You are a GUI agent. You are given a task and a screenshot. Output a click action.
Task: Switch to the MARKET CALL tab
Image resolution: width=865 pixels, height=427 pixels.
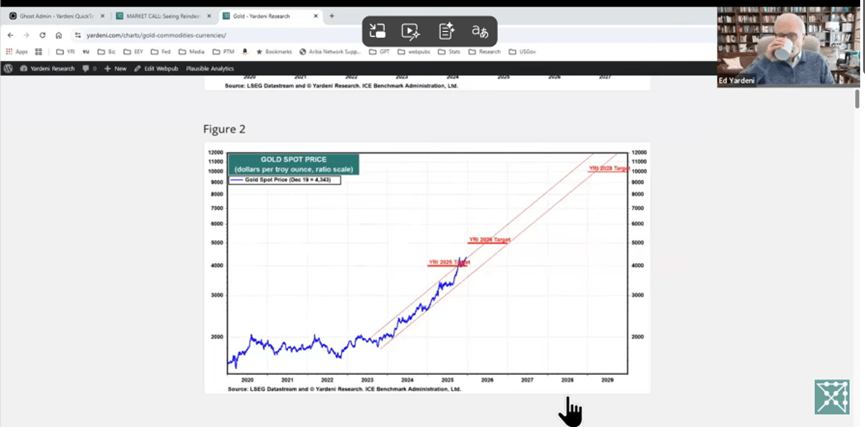pos(158,16)
